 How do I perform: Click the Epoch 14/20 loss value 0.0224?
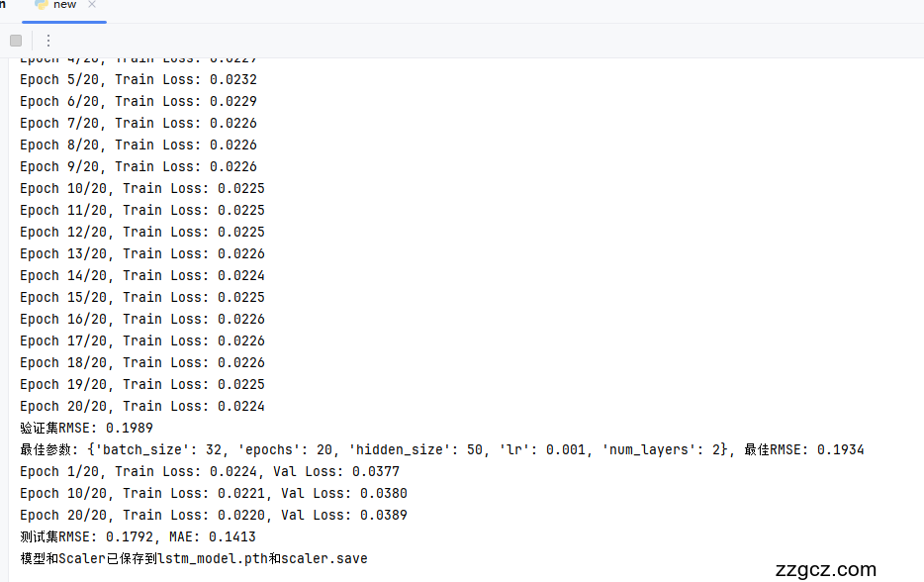pyautogui.click(x=241, y=275)
